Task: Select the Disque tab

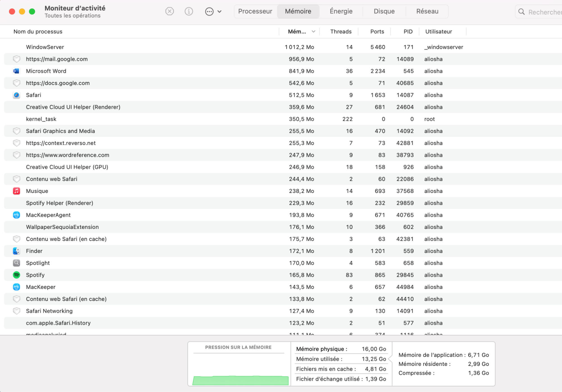Action: click(x=384, y=12)
